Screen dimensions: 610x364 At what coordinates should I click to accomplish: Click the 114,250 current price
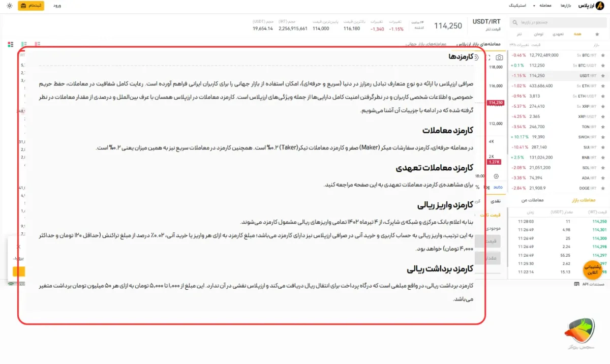tap(448, 26)
